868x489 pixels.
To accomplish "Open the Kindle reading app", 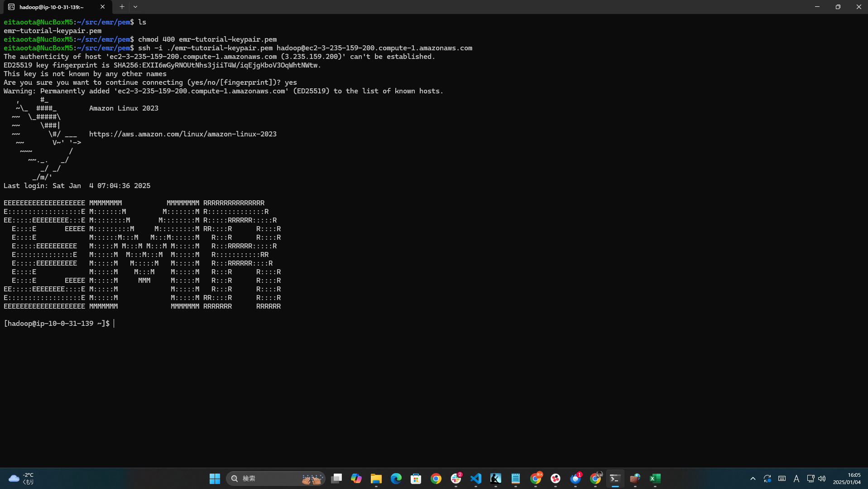I will 496,479.
